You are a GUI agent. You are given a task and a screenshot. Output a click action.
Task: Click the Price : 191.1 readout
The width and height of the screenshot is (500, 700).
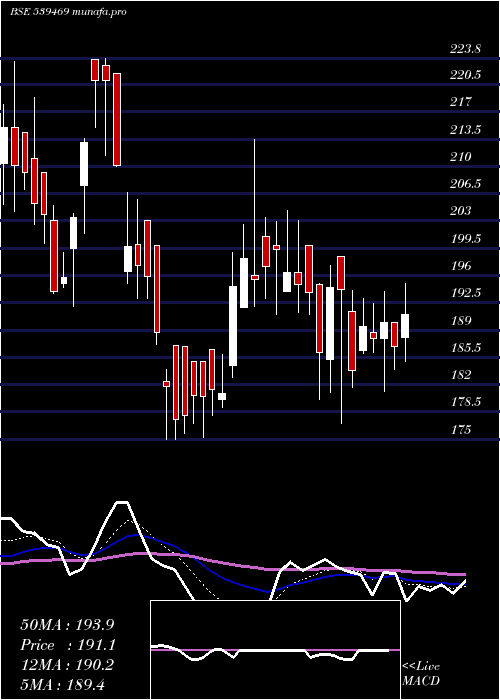pyautogui.click(x=68, y=645)
